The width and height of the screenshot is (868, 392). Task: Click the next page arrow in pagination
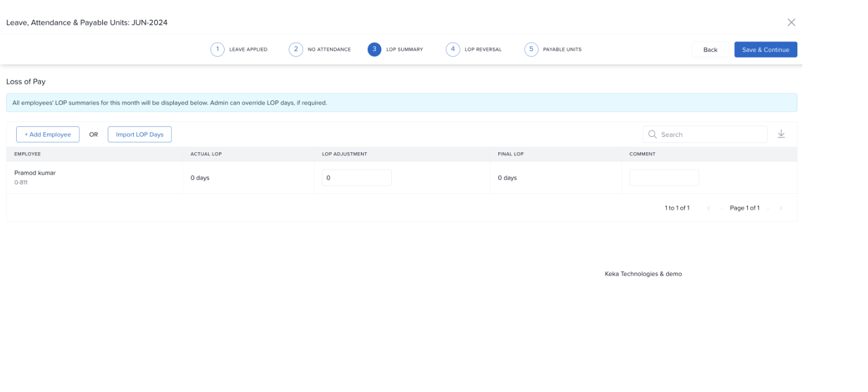pyautogui.click(x=768, y=208)
